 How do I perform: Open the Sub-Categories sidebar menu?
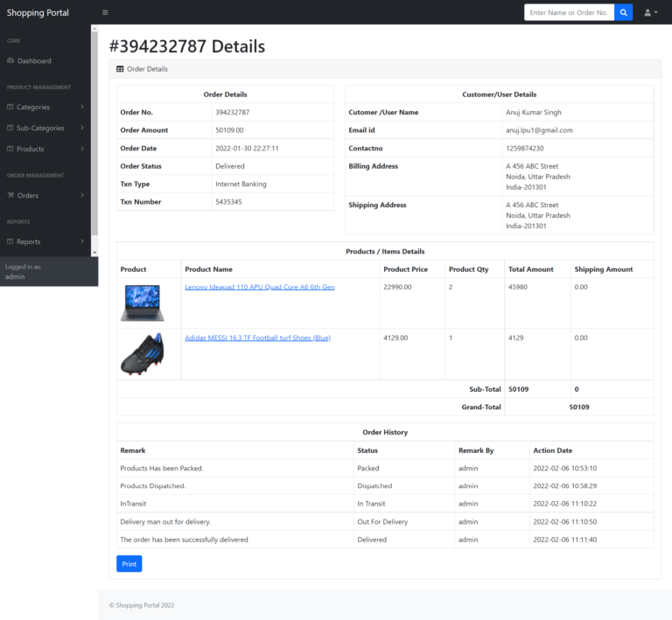tap(45, 128)
